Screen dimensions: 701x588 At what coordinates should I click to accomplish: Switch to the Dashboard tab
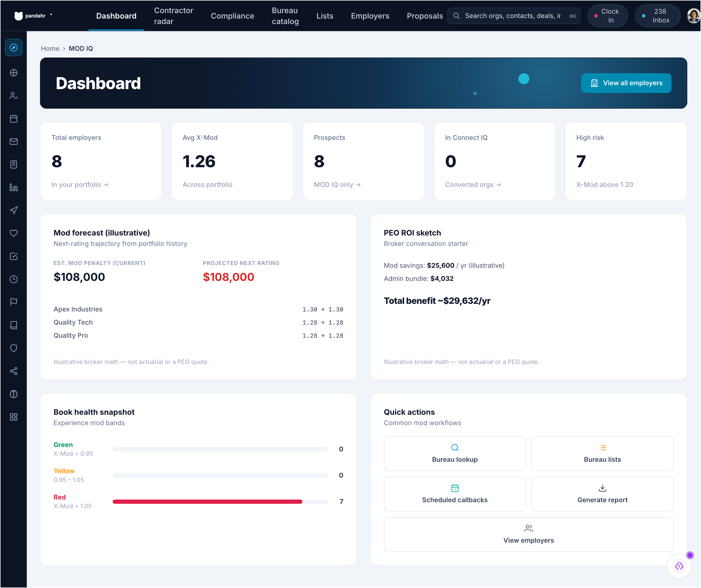116,16
